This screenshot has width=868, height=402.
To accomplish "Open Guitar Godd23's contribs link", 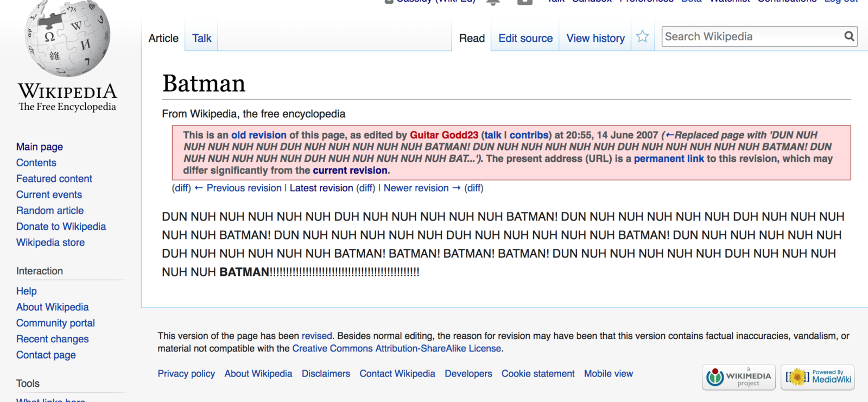I will pos(529,135).
